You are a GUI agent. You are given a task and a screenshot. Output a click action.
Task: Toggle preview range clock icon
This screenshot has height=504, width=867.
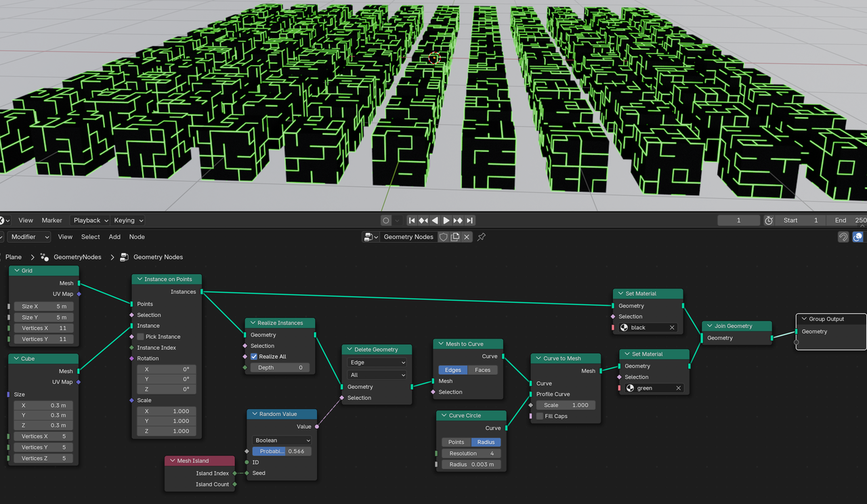tap(769, 220)
